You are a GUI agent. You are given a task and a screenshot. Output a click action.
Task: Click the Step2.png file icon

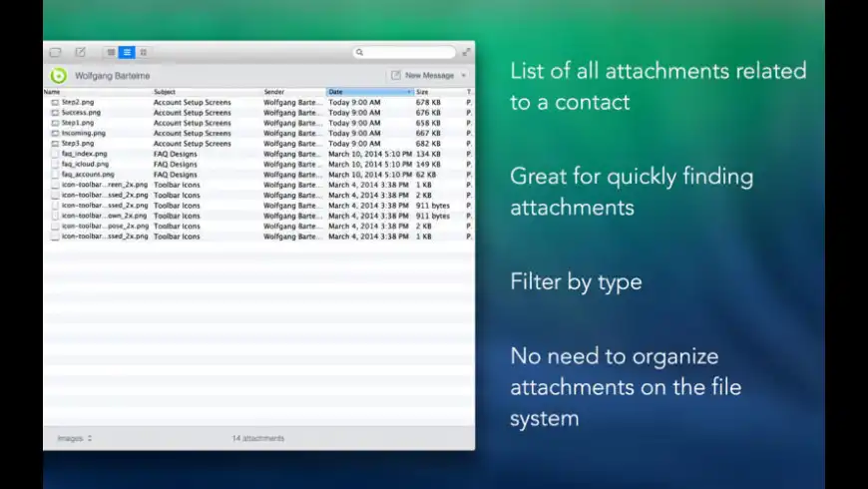[x=55, y=102]
